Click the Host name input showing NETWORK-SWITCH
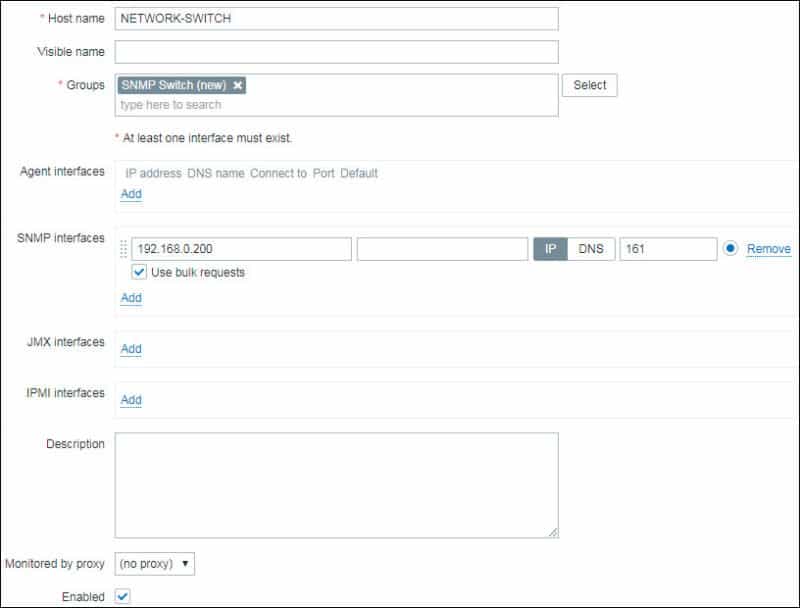Image resolution: width=800 pixels, height=608 pixels. (335, 17)
